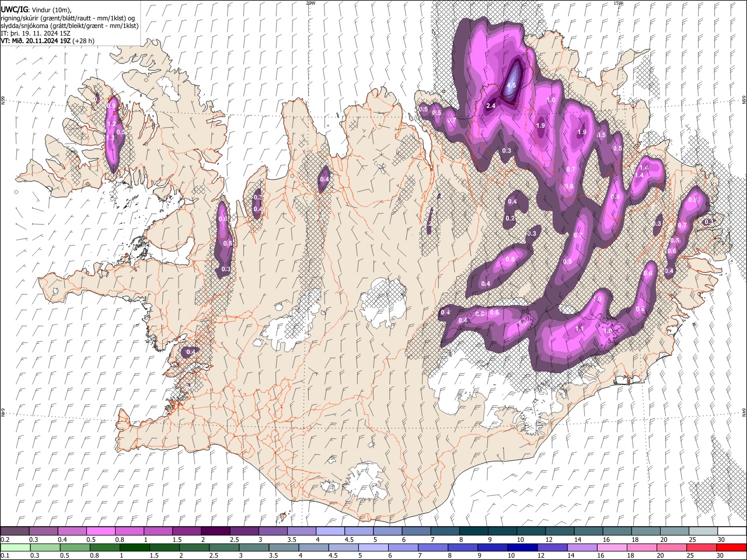Image resolution: width=747 pixels, height=560 pixels.
Task: Pick the lower legend swatch labeled 2
Action: click(x=194, y=547)
